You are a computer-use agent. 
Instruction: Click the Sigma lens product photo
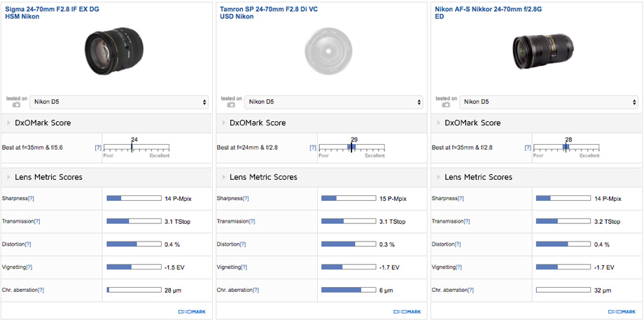(x=114, y=51)
